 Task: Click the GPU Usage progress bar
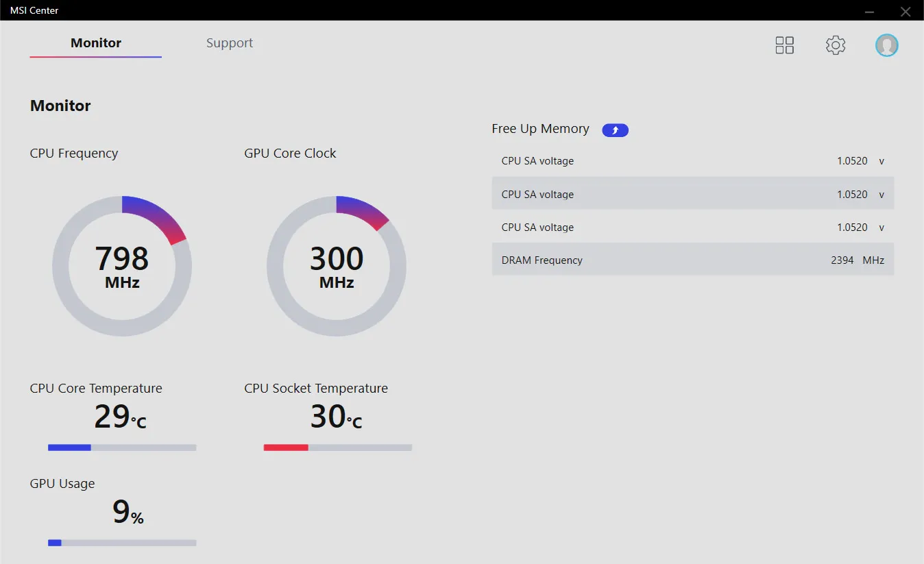[122, 543]
